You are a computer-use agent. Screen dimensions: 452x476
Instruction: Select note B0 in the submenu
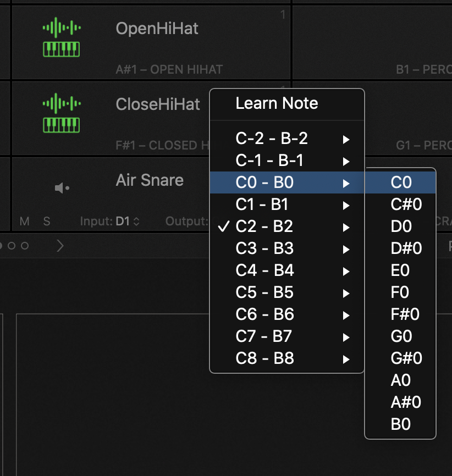401,424
